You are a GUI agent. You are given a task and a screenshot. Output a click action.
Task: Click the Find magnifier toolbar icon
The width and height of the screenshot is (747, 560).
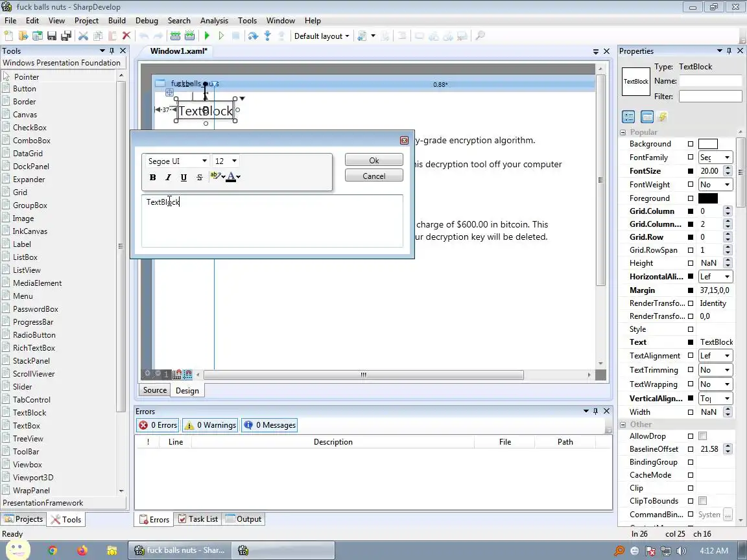point(480,36)
